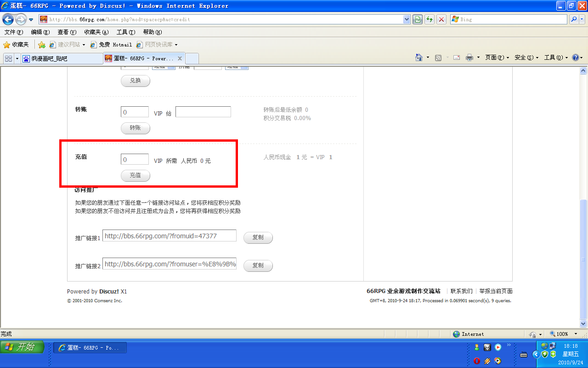Click the 推广链接1 URL field

click(x=170, y=236)
